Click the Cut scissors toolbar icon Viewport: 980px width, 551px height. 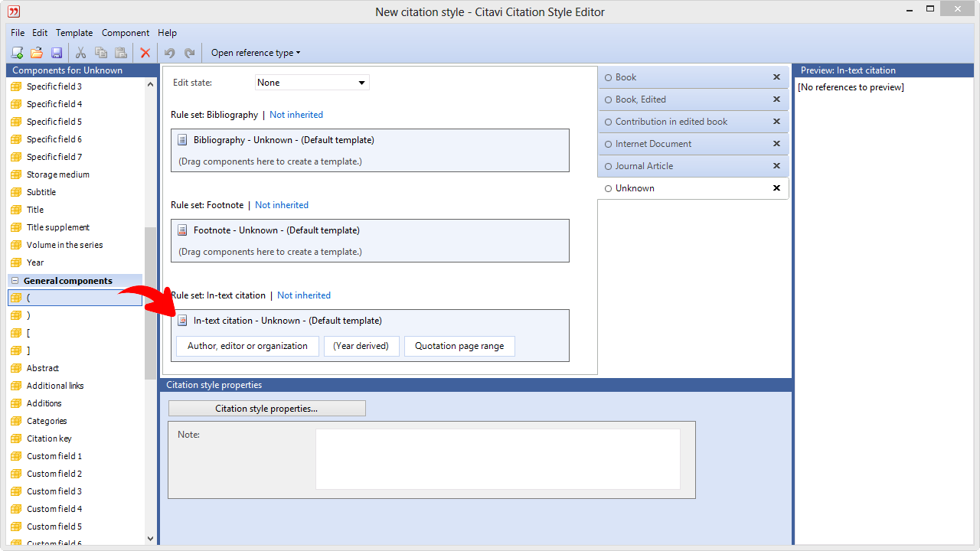pos(80,53)
